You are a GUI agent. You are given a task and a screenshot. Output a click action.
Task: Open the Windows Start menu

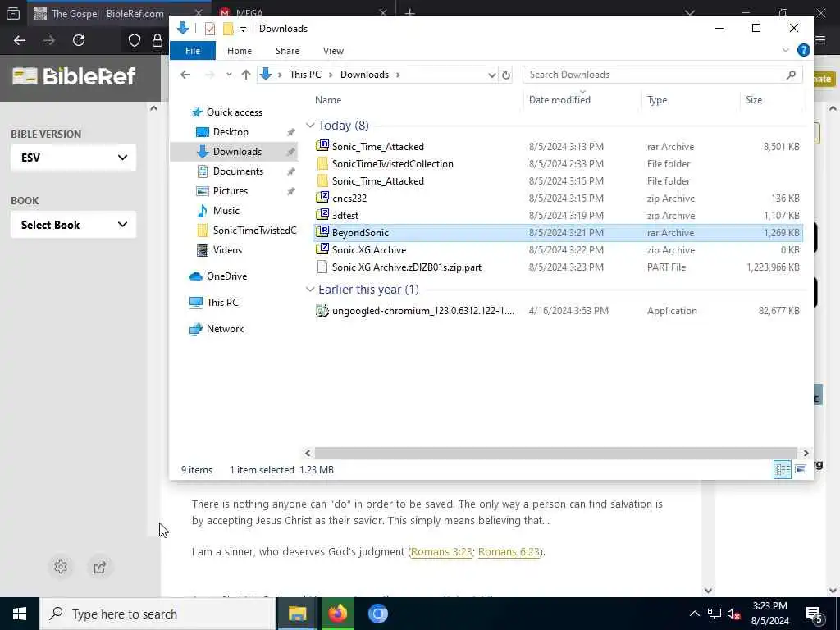click(x=20, y=614)
